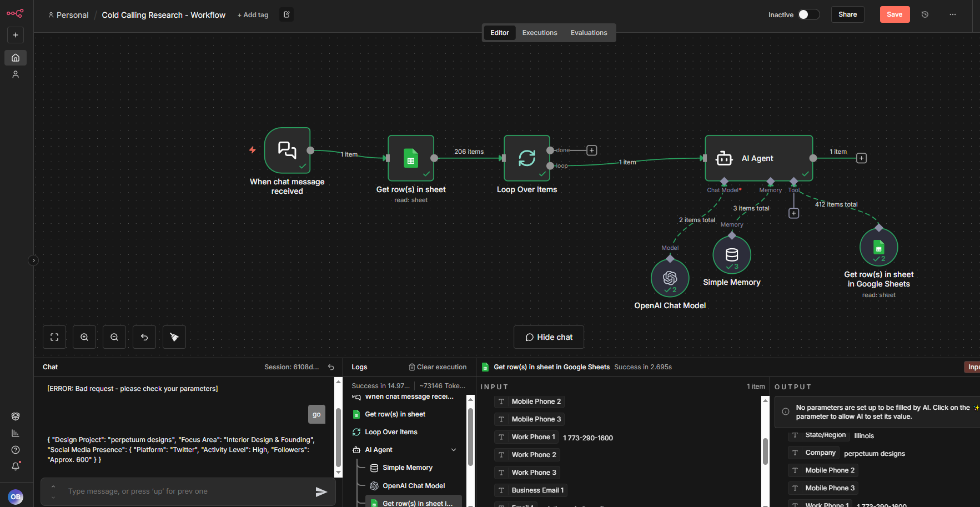This screenshot has width=980, height=507.
Task: Click the fit-to-view canvas icon
Action: [x=54, y=337]
